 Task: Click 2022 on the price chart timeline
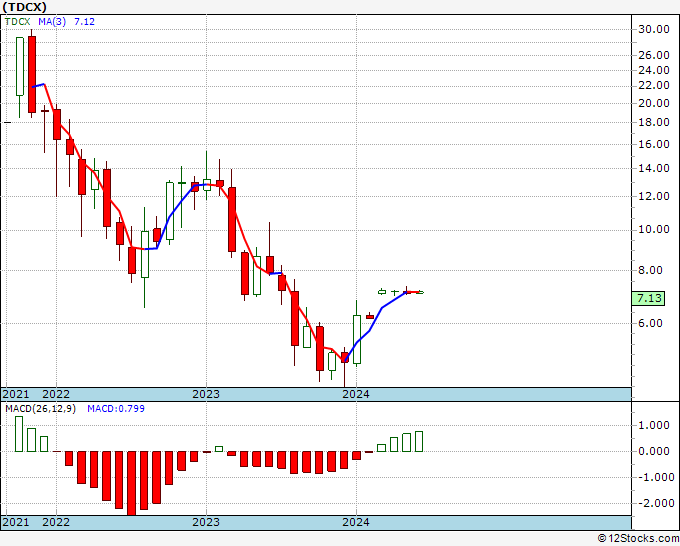click(56, 394)
